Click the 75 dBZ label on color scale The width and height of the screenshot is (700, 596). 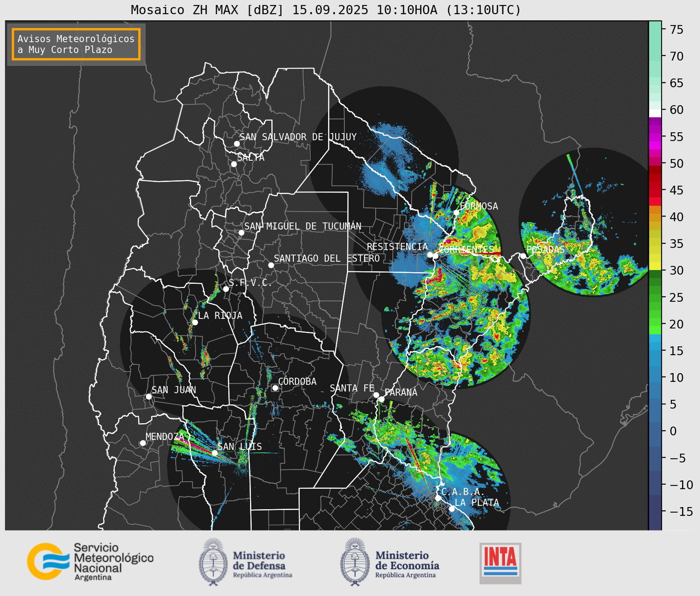(x=677, y=30)
